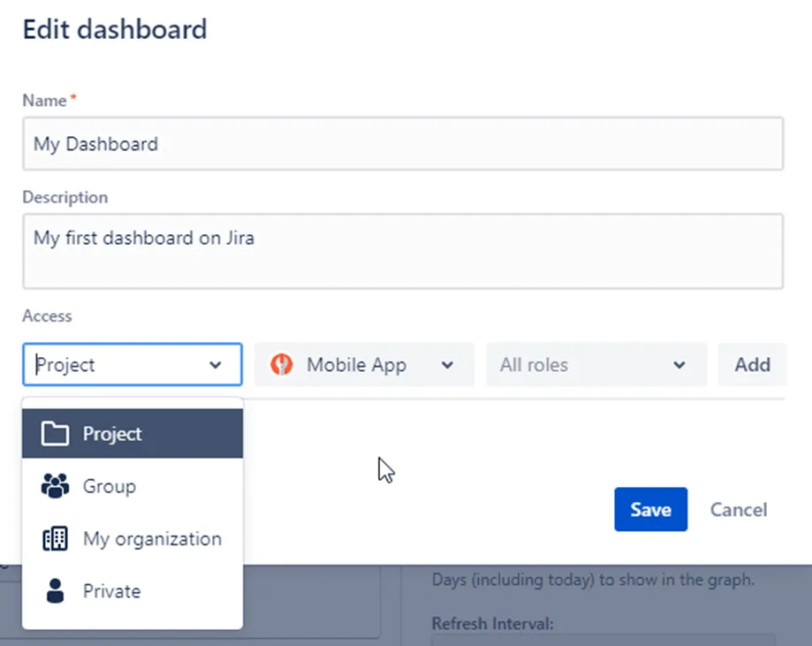Set access to Private
Viewport: 812px width, 646px height.
click(x=133, y=591)
